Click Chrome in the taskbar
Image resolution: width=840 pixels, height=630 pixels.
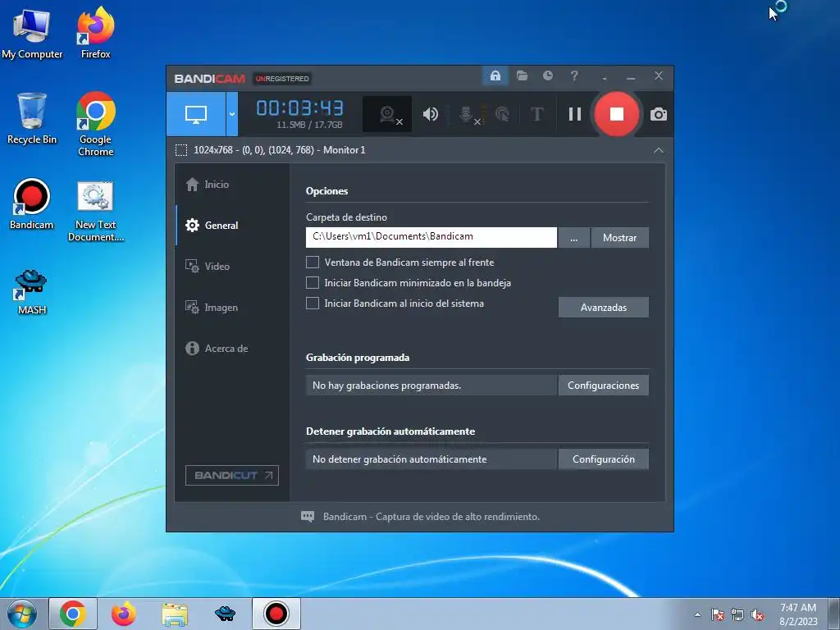pos(73,614)
